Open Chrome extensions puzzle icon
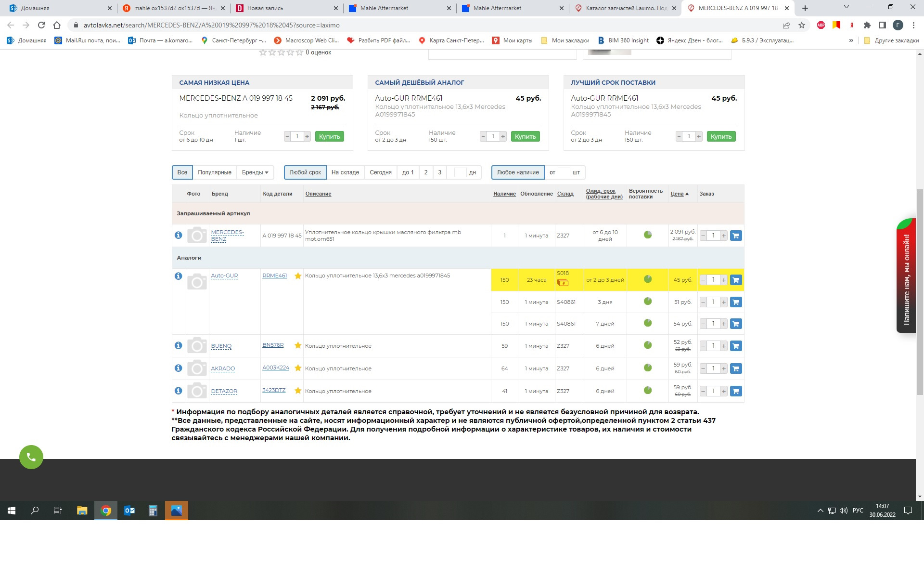Screen dimensions: 924x578 867,25
